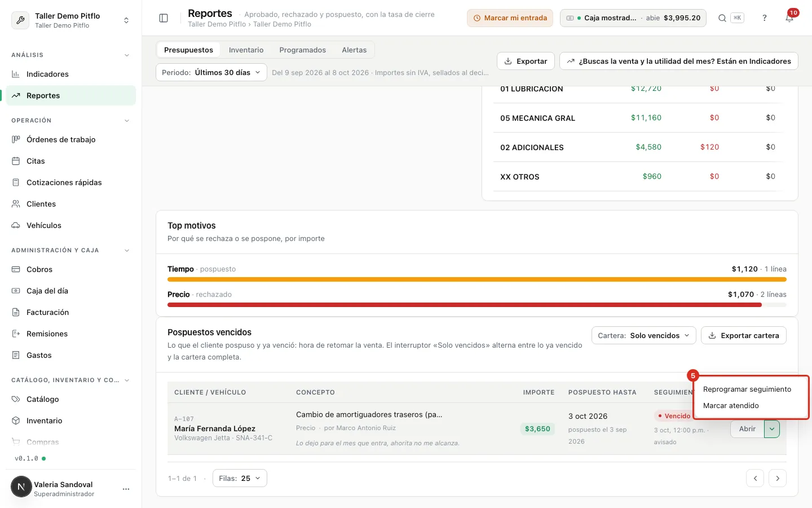
Task: Open user options ellipsis for Valeria Sandoval
Action: point(126,489)
